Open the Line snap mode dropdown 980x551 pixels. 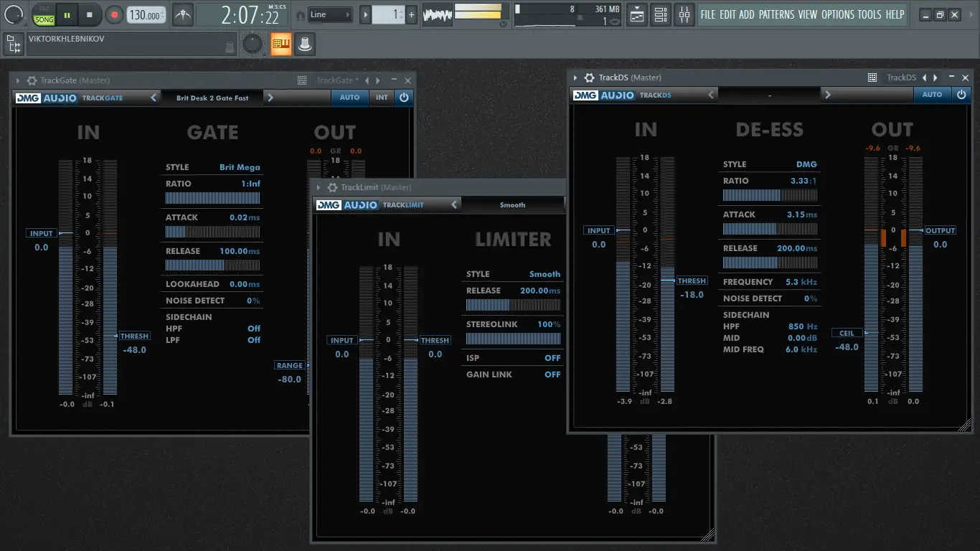click(331, 14)
